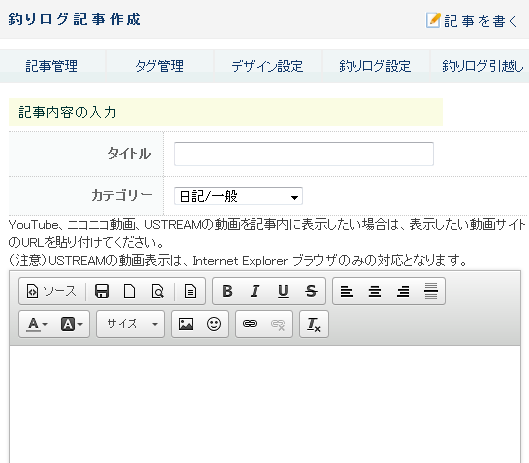This screenshot has height=463, width=529.
Task: Click the New Page blank document icon
Action: pos(130,291)
